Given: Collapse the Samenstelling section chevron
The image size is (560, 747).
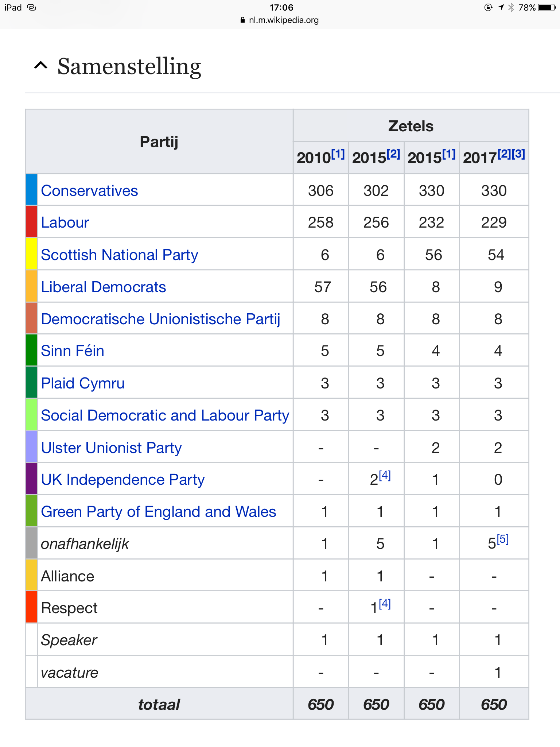Looking at the screenshot, I should tap(41, 66).
